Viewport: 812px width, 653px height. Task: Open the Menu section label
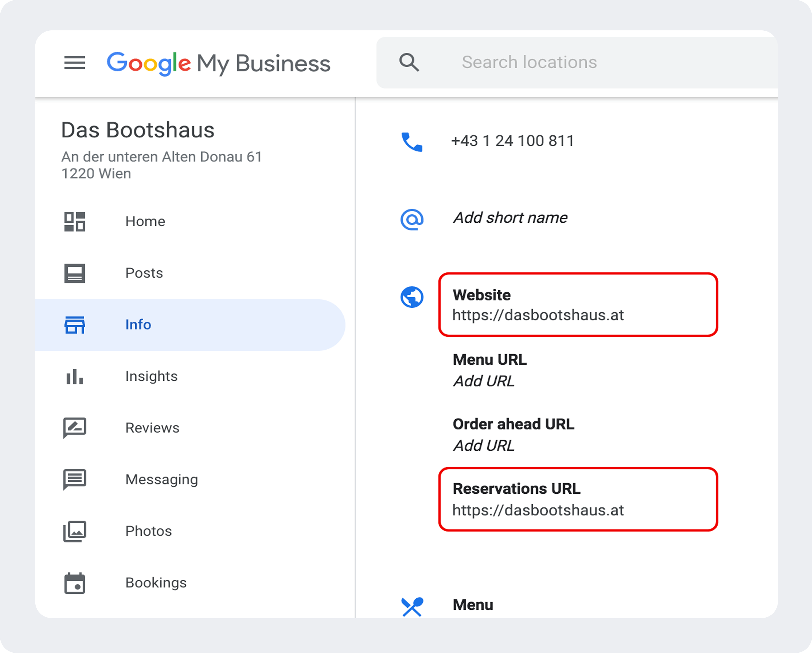coord(473,605)
